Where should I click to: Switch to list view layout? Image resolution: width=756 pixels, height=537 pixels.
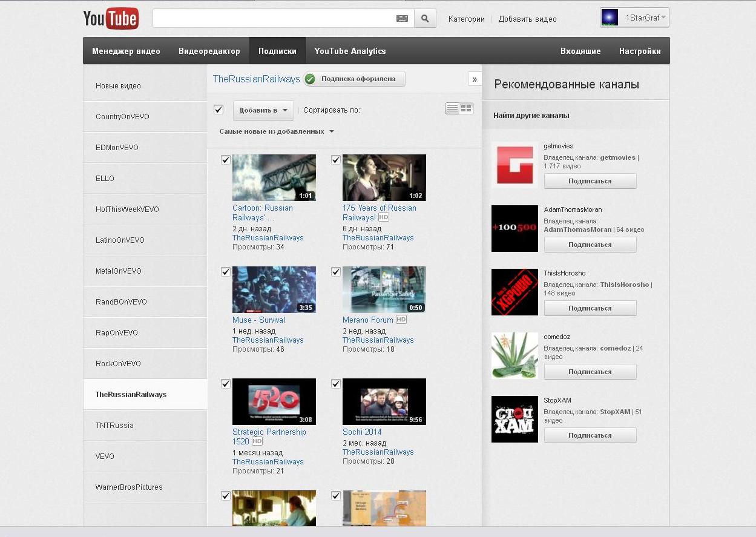pos(452,109)
